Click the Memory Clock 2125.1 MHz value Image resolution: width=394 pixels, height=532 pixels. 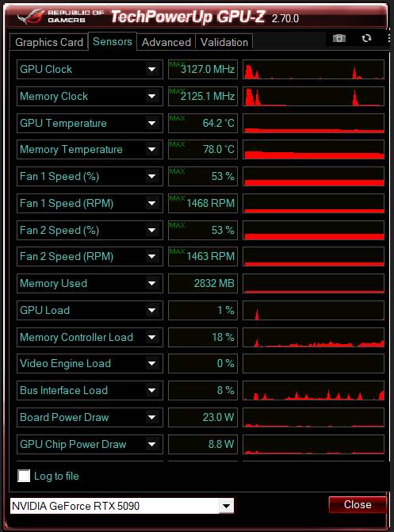[203, 97]
